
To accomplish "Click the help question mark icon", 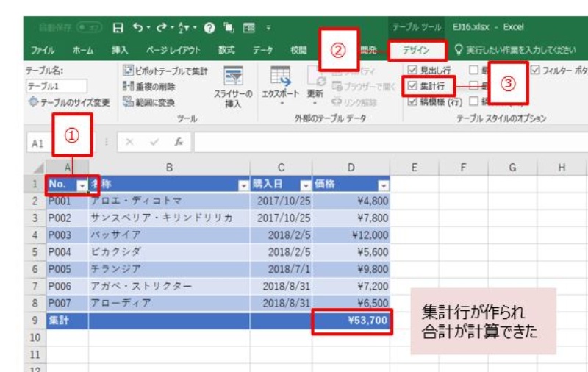I will (209, 28).
